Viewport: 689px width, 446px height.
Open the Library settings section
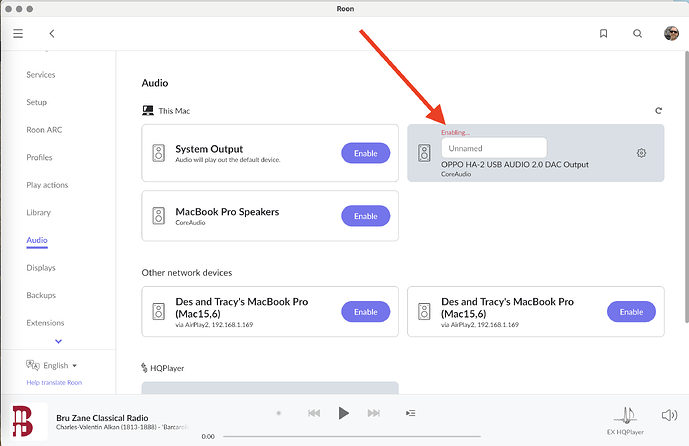[x=39, y=213]
